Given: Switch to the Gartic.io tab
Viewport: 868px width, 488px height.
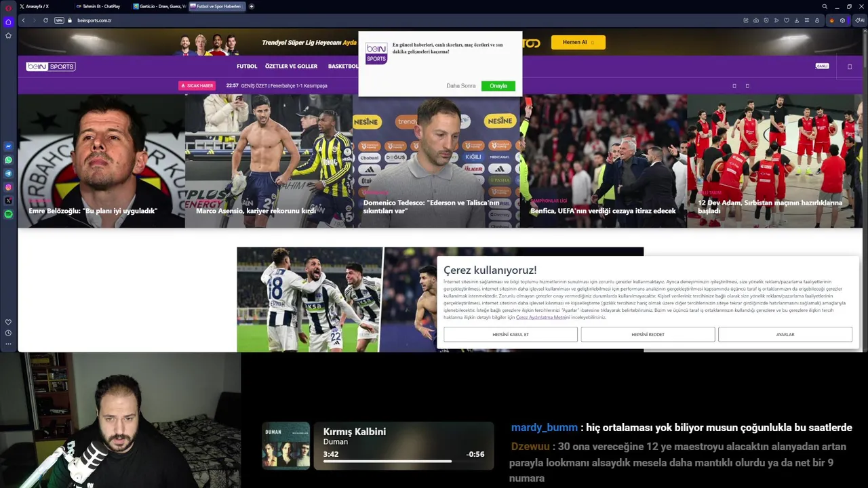Looking at the screenshot, I should coord(159,6).
